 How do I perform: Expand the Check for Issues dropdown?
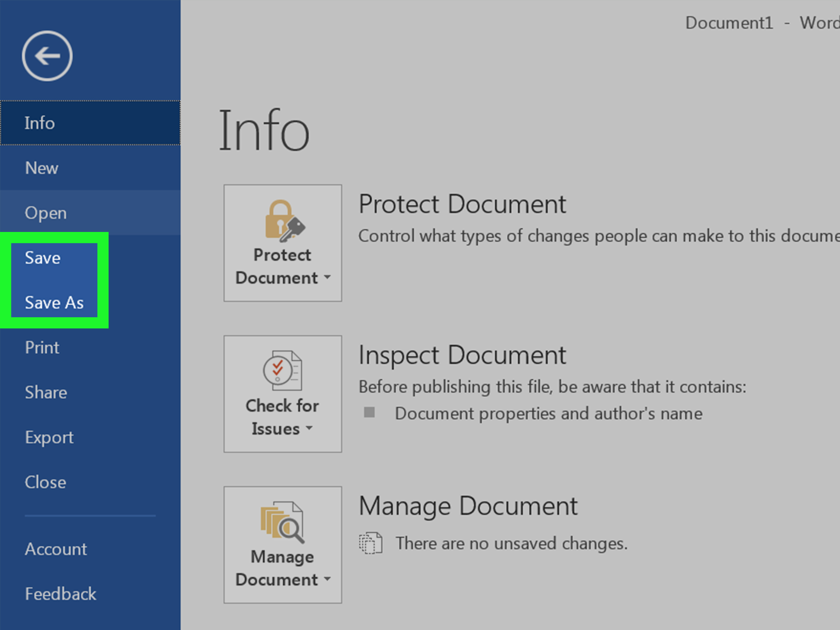pyautogui.click(x=283, y=391)
